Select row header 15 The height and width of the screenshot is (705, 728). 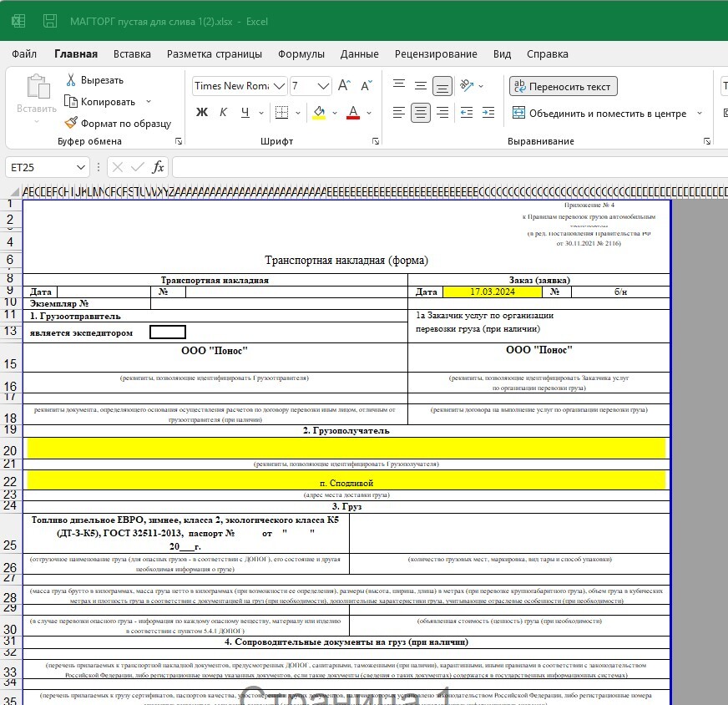point(10,358)
